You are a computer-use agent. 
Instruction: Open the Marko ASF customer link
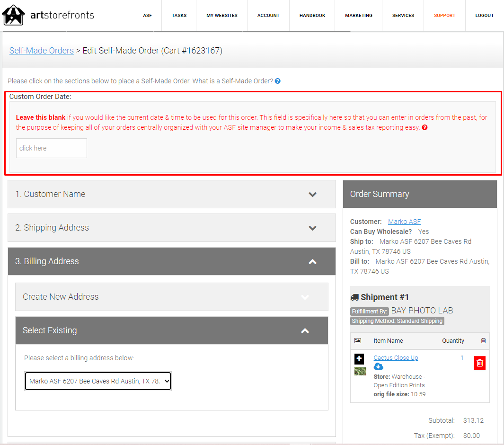(x=404, y=222)
